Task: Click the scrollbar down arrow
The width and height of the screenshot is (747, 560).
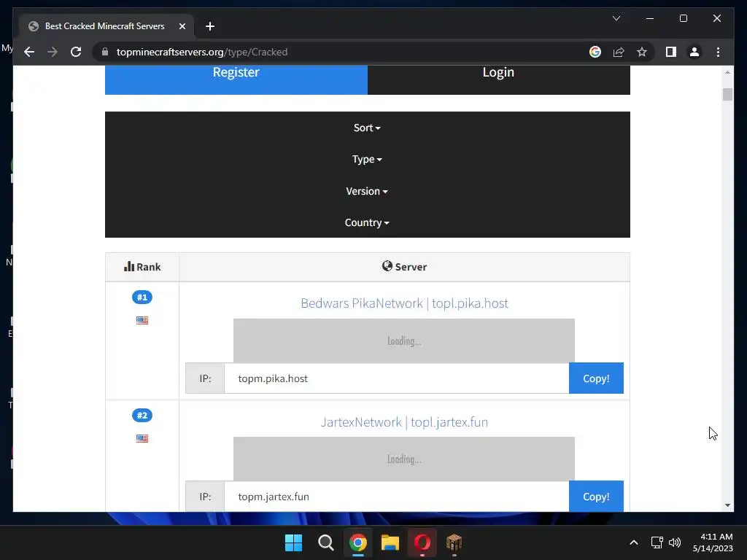Action: (727, 505)
